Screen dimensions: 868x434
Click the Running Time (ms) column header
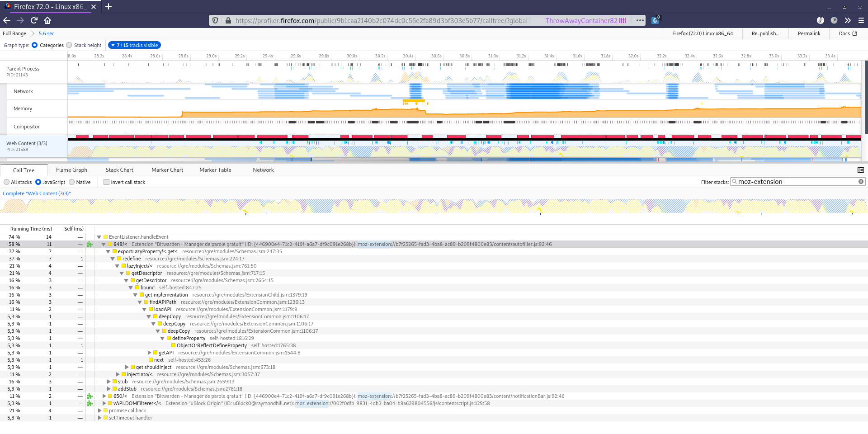(31, 229)
